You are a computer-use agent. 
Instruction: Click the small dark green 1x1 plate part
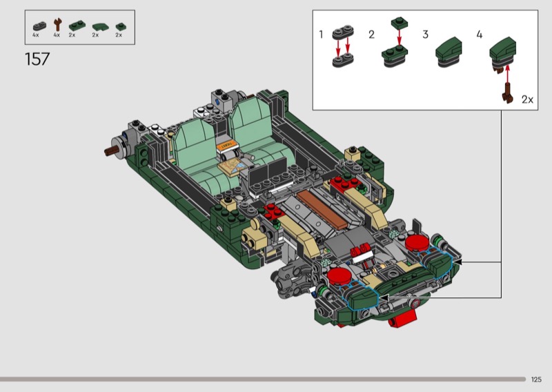(x=121, y=27)
